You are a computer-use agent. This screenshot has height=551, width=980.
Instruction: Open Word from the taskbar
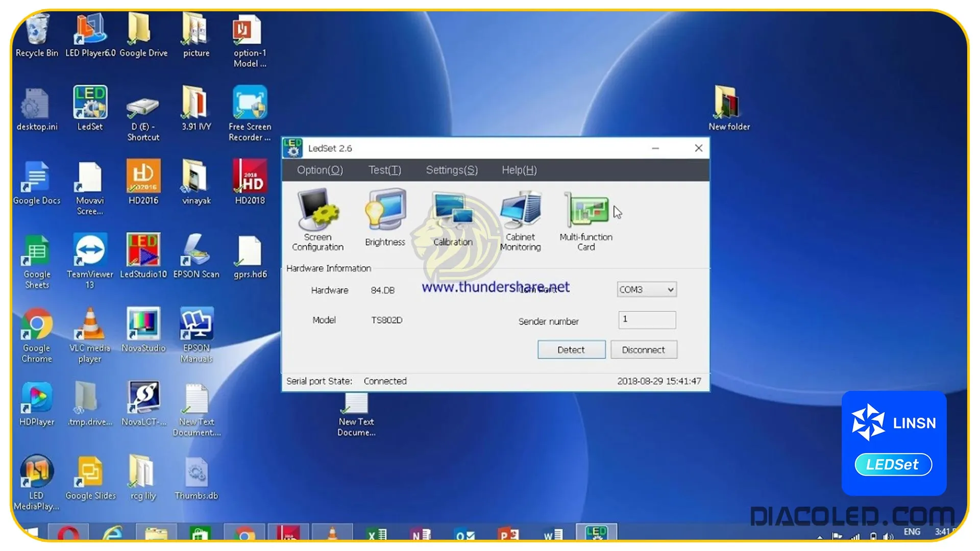tap(553, 535)
